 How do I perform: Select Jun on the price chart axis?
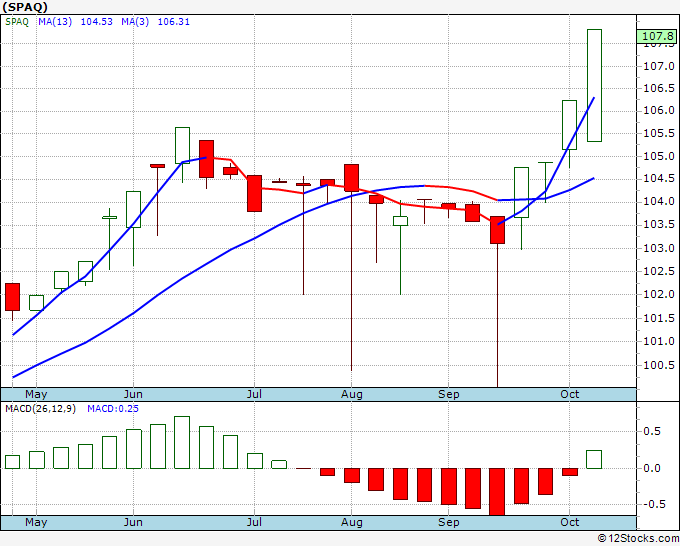click(133, 394)
